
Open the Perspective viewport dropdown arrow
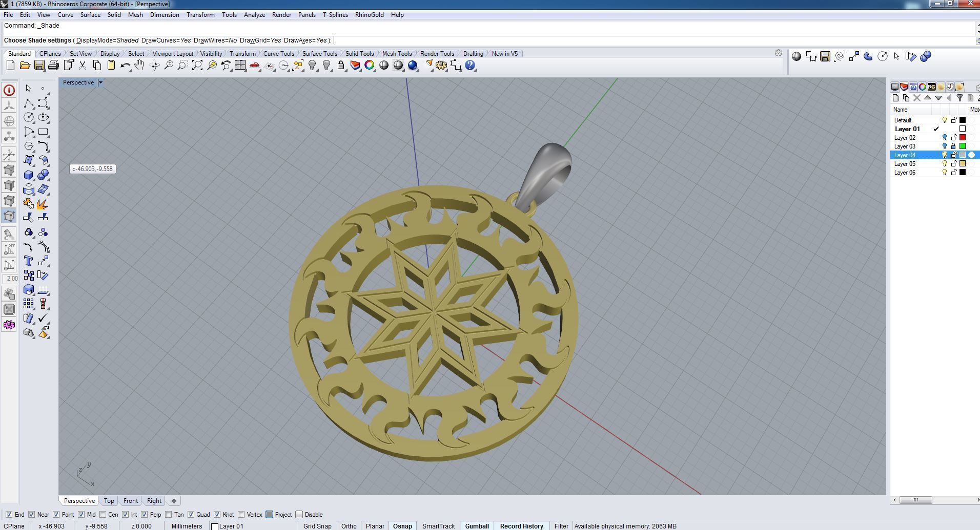click(x=100, y=82)
